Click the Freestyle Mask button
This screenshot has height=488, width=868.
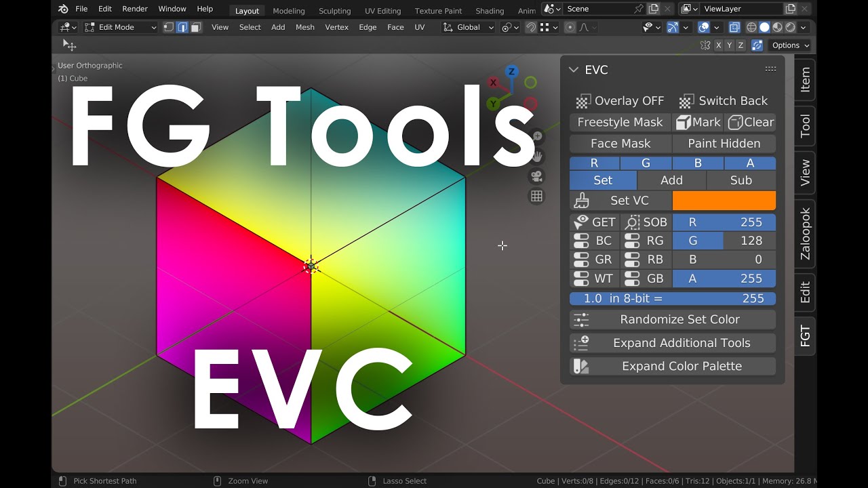(x=620, y=122)
